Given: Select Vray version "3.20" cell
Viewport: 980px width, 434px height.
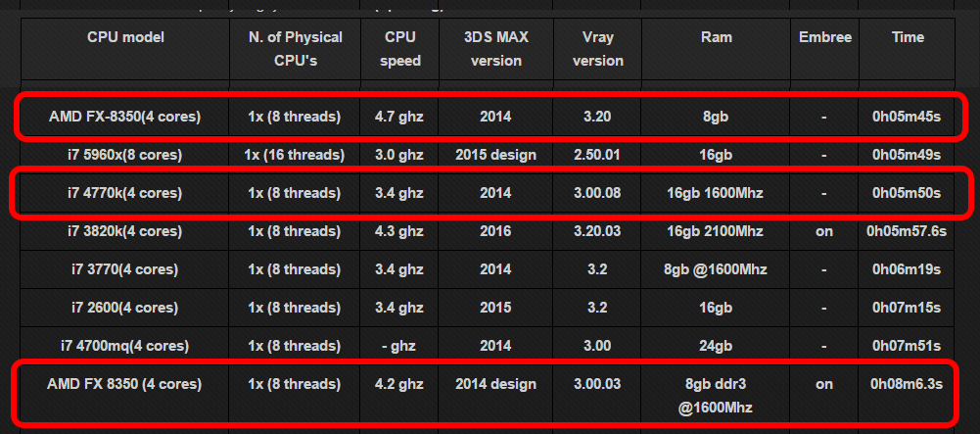Looking at the screenshot, I should (597, 117).
